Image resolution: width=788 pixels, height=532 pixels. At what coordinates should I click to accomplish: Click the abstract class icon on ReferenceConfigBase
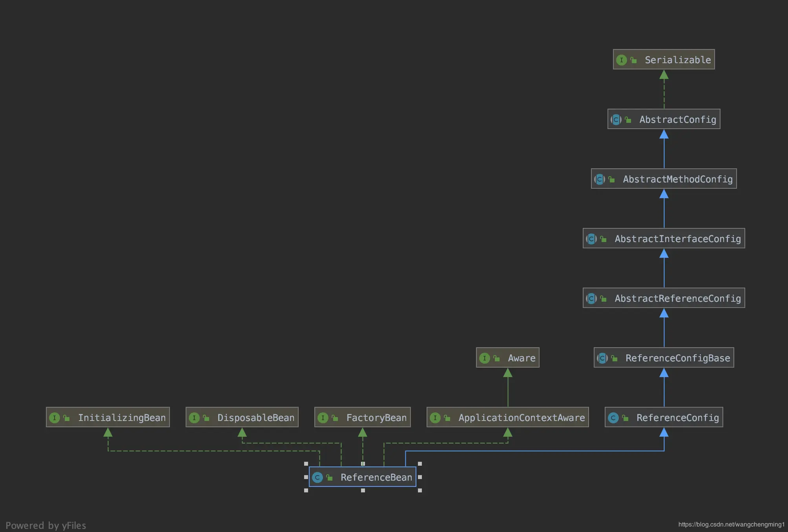[602, 358]
